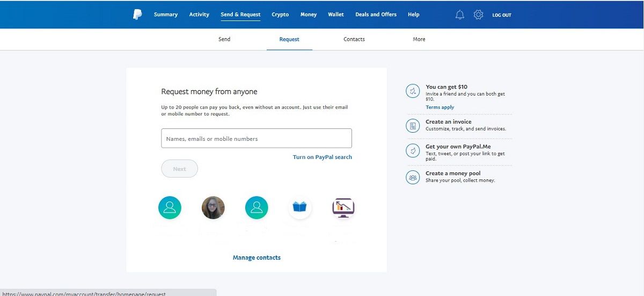The image size is (644, 296).
Task: Click You can get $10 heading
Action: 447,87
